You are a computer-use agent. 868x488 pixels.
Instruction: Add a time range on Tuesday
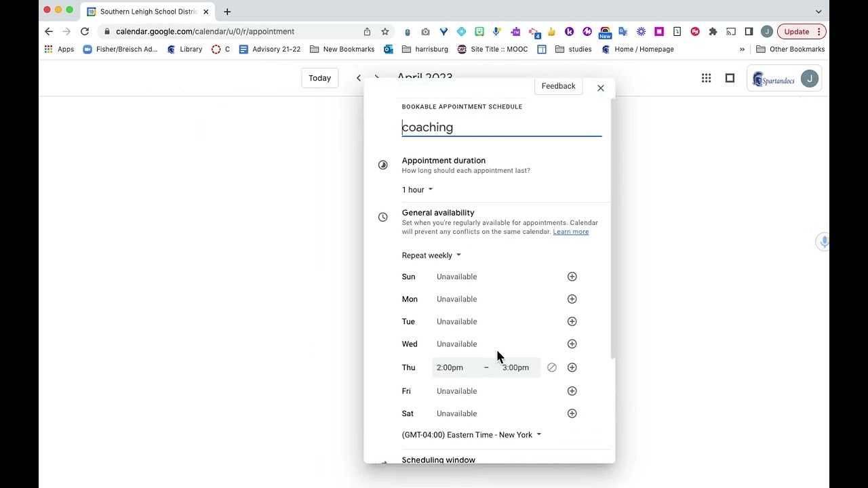(572, 321)
